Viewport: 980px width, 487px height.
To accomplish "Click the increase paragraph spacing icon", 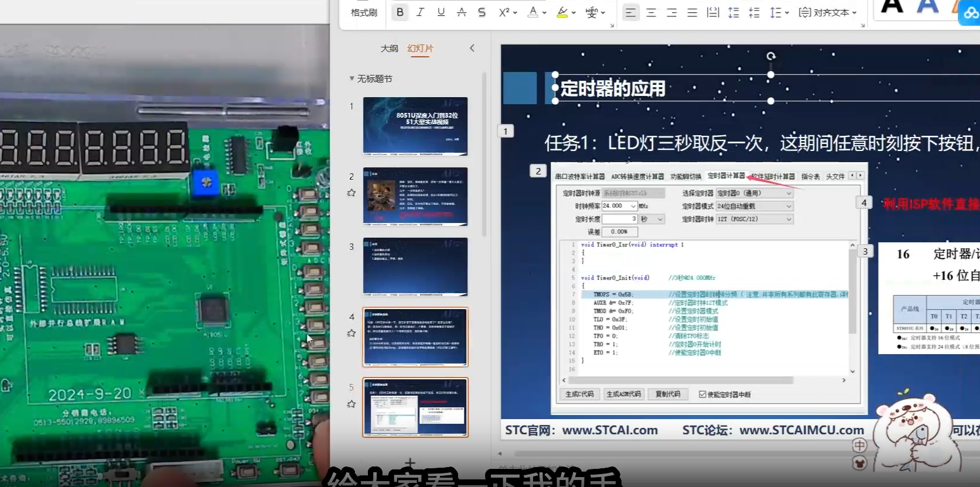I will tap(733, 12).
